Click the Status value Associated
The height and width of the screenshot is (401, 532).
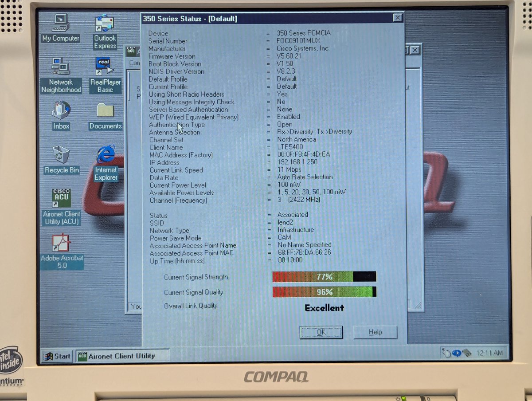point(293,215)
